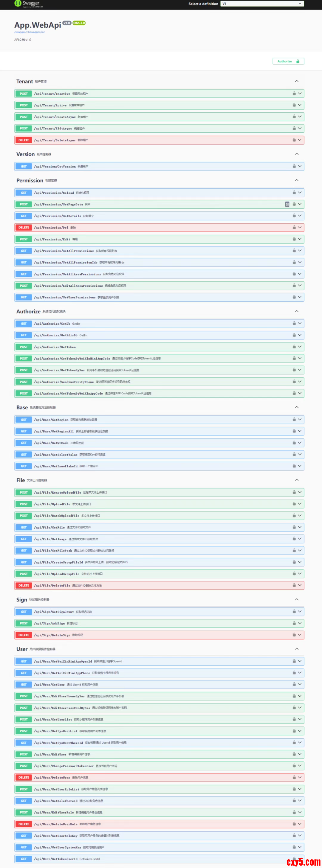Expand chevron on /api/User/GetUserList row

[299, 719]
